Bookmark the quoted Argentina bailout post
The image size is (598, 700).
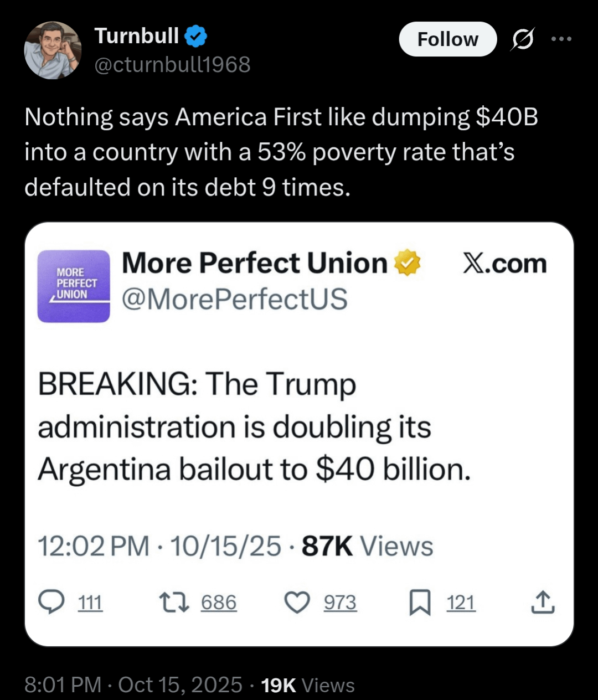[x=420, y=603]
